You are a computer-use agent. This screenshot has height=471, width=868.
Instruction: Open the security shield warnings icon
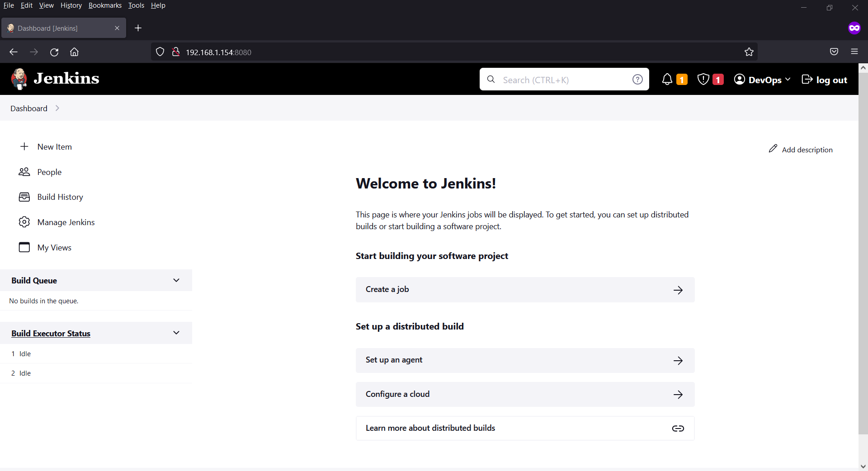click(x=703, y=80)
